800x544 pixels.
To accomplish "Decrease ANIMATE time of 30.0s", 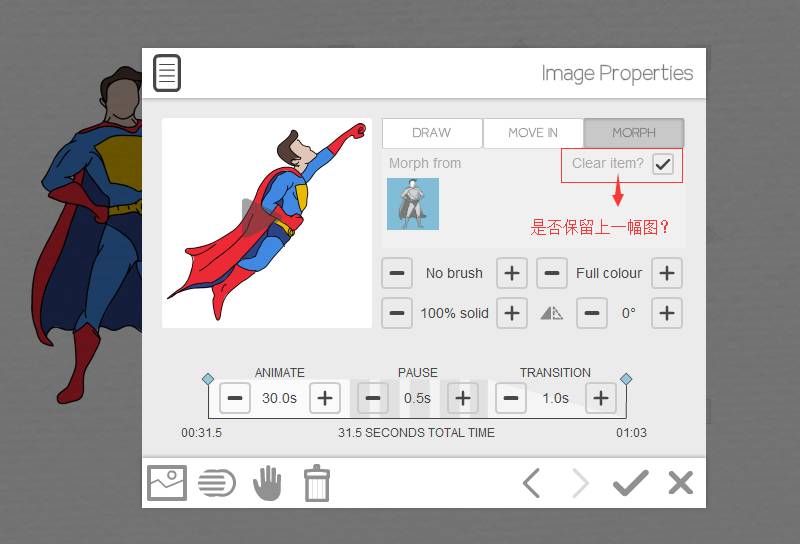I will (x=235, y=398).
